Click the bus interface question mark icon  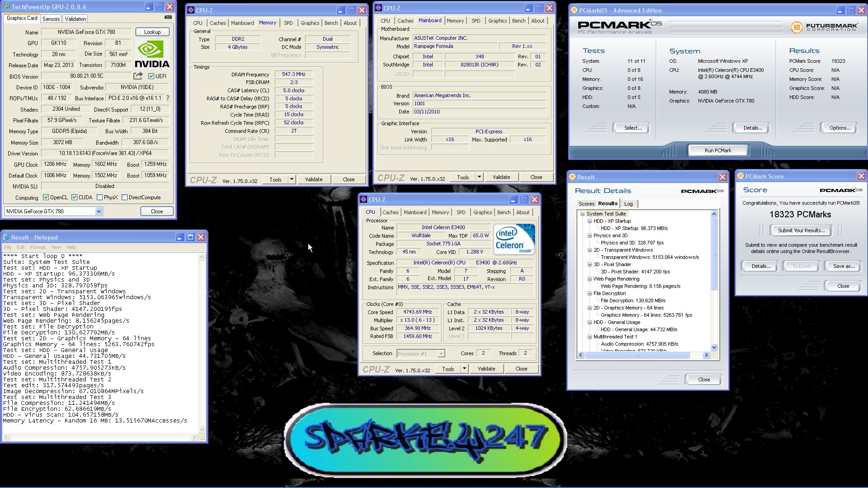(x=168, y=98)
